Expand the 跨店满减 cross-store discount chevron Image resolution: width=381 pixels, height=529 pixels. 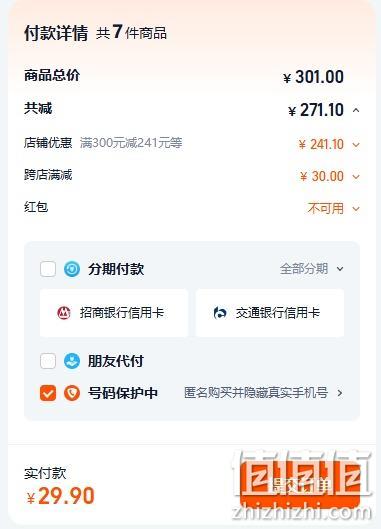(x=356, y=177)
